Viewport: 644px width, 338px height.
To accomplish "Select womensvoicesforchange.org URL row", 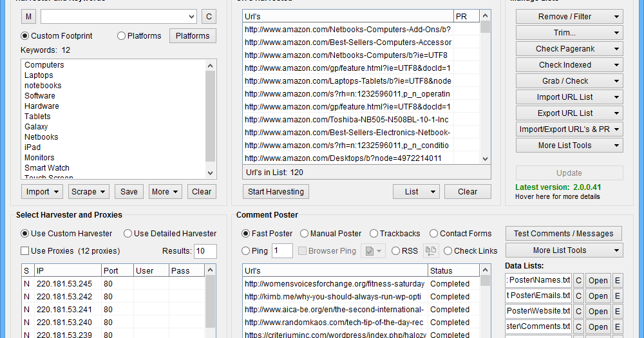I will tap(361, 284).
